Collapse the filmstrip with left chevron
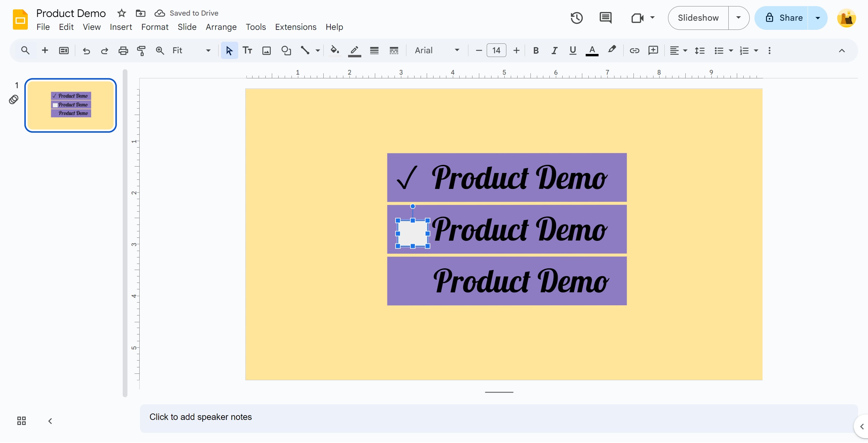This screenshot has width=868, height=443. [x=50, y=421]
